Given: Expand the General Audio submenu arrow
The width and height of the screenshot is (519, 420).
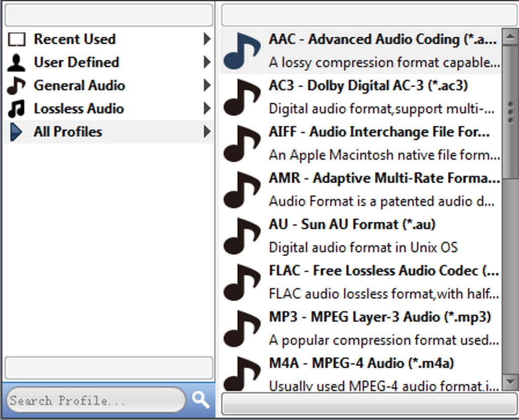Looking at the screenshot, I should pyautogui.click(x=207, y=85).
